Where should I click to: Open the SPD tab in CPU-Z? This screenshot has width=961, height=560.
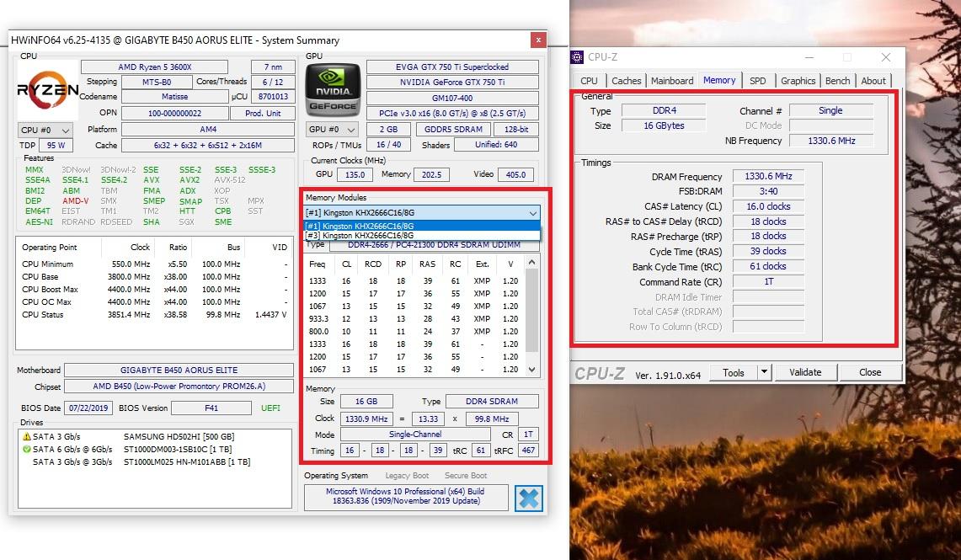click(757, 81)
